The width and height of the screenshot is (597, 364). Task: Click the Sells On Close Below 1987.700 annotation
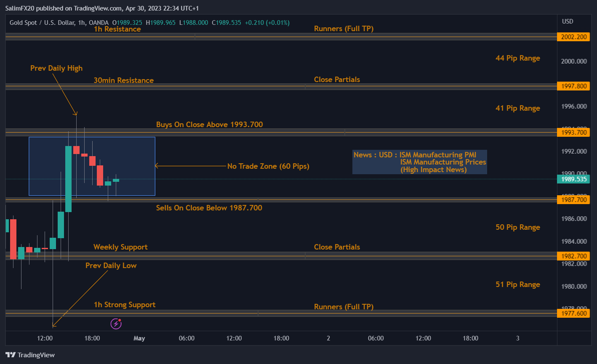[209, 208]
